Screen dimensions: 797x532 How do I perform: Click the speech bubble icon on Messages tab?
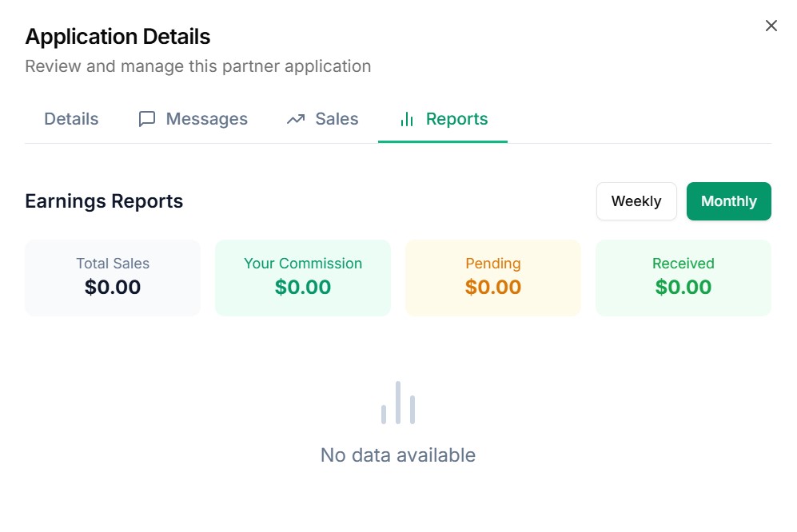[x=147, y=119]
